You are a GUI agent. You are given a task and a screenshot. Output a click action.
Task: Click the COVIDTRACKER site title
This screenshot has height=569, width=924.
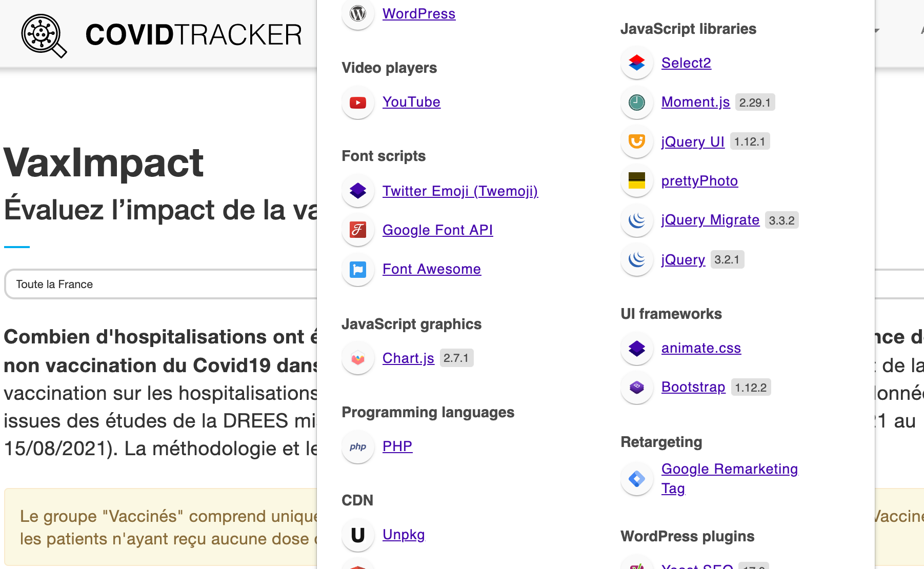(193, 35)
